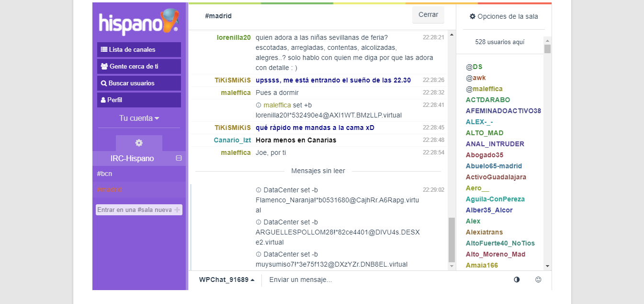Click info icon on muysumiso7 unban notice
Screen dimensions: 644x304
coord(259,254)
